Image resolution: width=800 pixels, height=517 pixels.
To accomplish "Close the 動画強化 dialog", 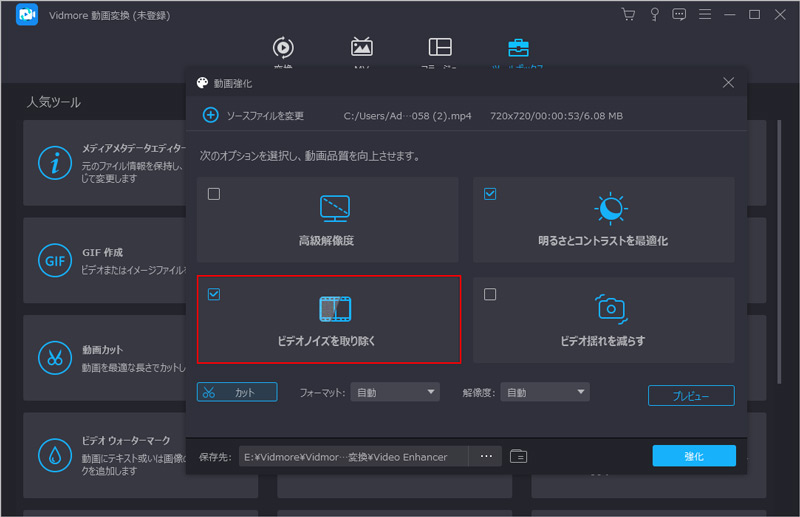I will click(x=728, y=83).
